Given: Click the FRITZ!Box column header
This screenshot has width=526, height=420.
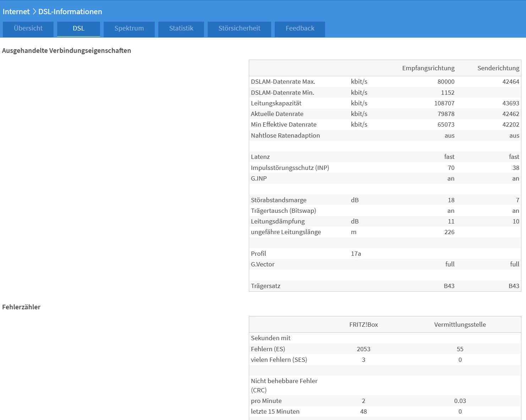Looking at the screenshot, I should click(x=363, y=325).
